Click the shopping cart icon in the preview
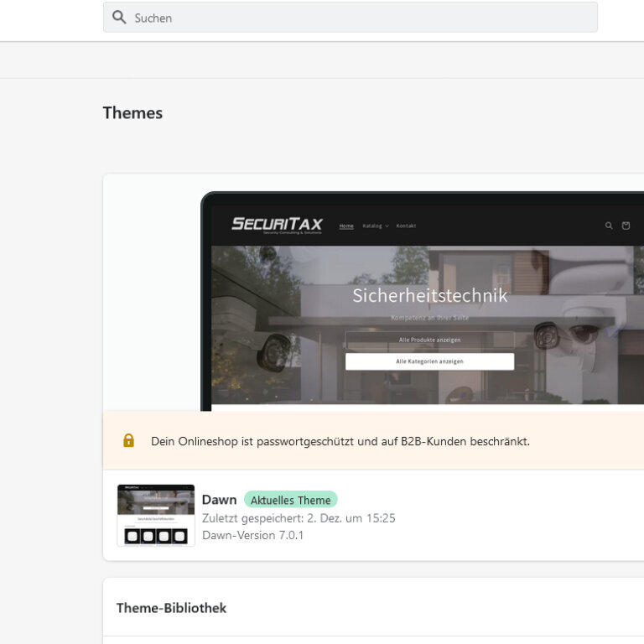644x644 pixels. 626,226
